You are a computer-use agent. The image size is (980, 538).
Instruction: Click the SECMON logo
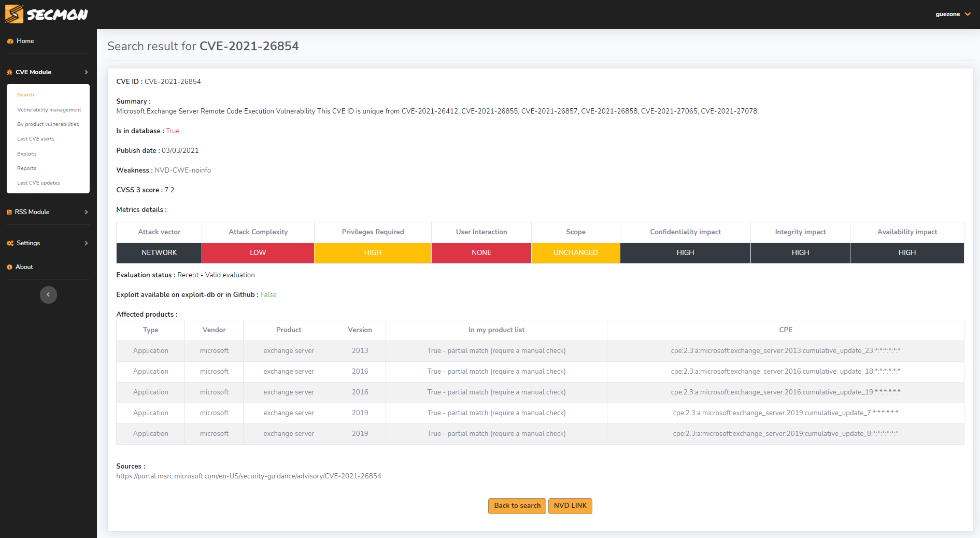tap(47, 14)
